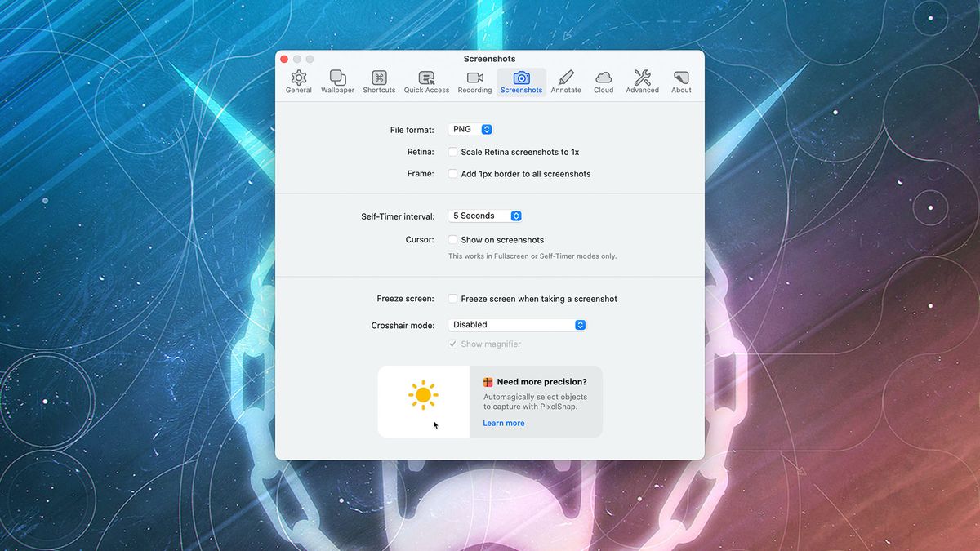Open the Cloud settings tab
980x551 pixels.
(604, 82)
